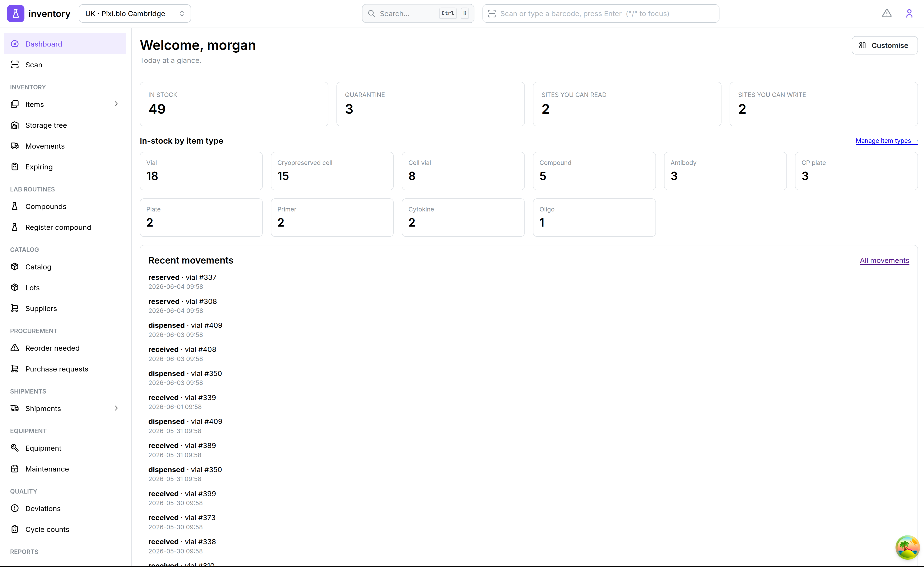Click the Deviations alert circle icon
924x567 pixels.
[15, 508]
